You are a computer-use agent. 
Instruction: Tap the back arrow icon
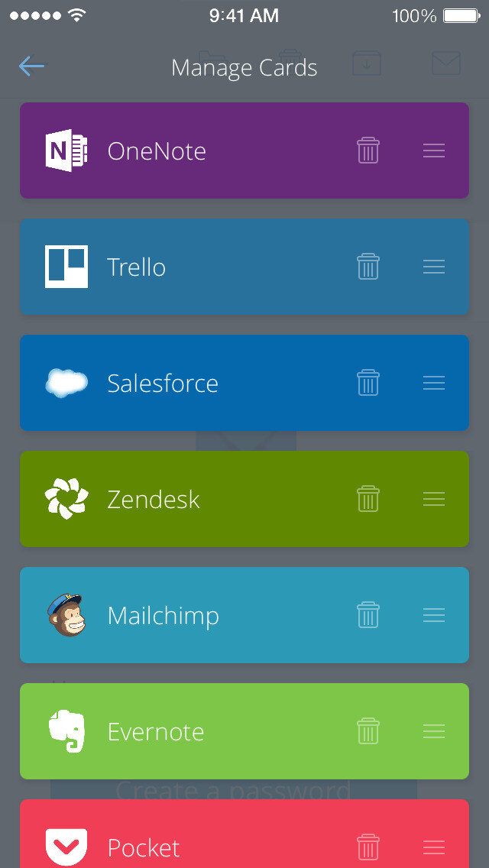click(31, 66)
